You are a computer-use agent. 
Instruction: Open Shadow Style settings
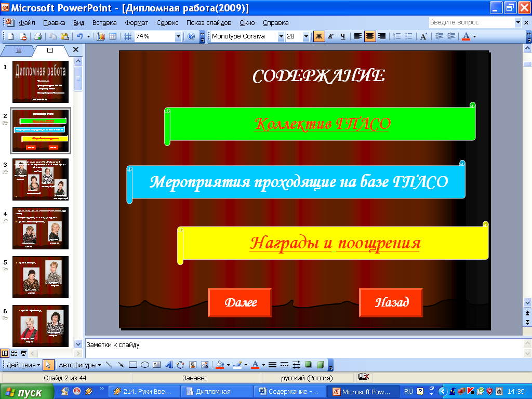tap(308, 365)
